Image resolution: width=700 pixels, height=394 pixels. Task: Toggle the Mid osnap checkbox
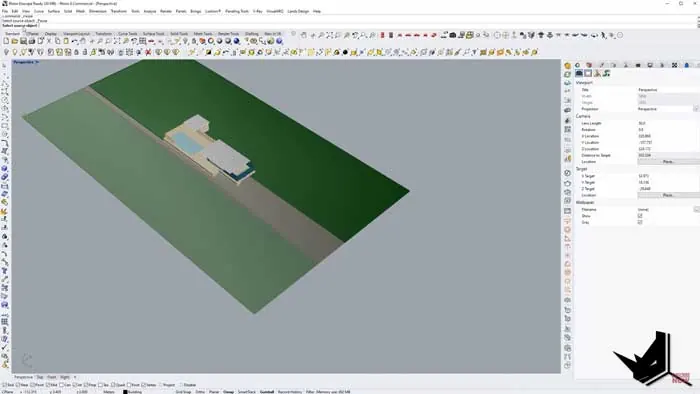(47, 385)
